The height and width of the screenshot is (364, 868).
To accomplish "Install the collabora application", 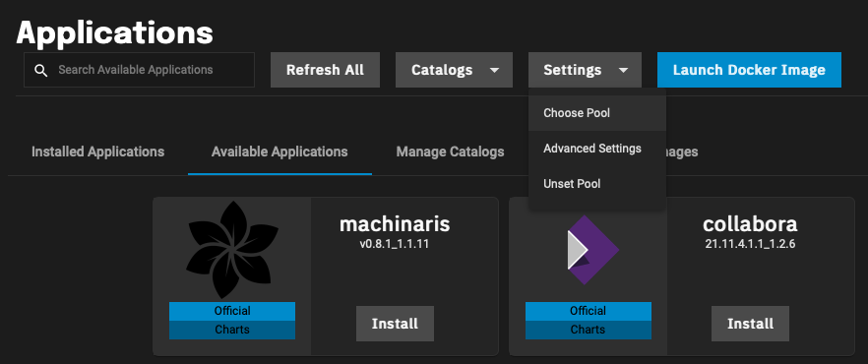I will [x=750, y=324].
